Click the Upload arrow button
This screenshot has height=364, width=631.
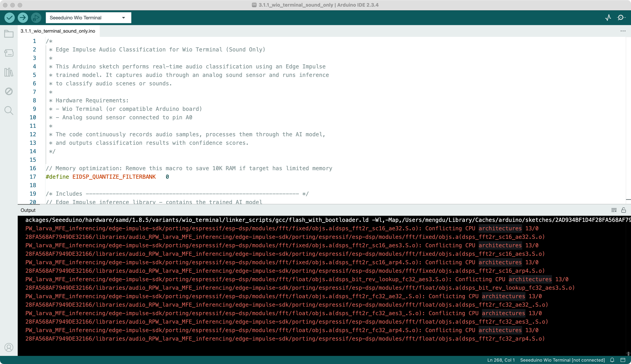pos(23,18)
